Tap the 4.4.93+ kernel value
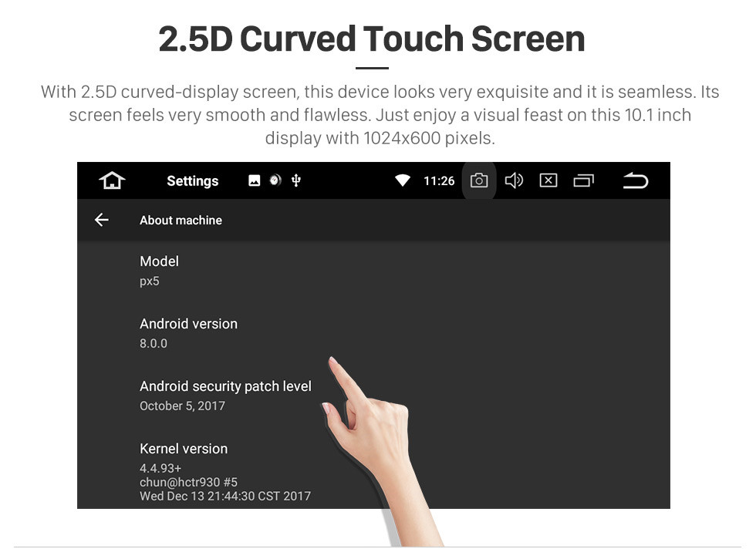The image size is (756, 549). (x=160, y=468)
